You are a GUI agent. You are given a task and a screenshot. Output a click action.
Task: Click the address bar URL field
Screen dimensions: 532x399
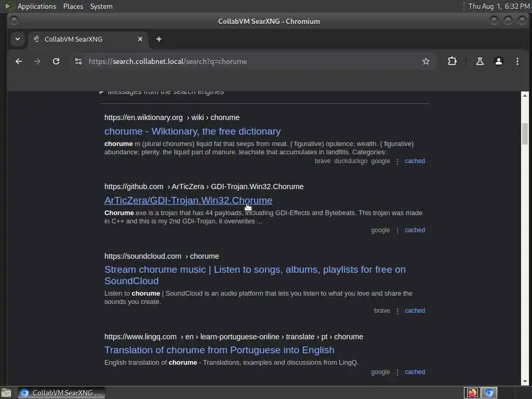tap(251, 61)
